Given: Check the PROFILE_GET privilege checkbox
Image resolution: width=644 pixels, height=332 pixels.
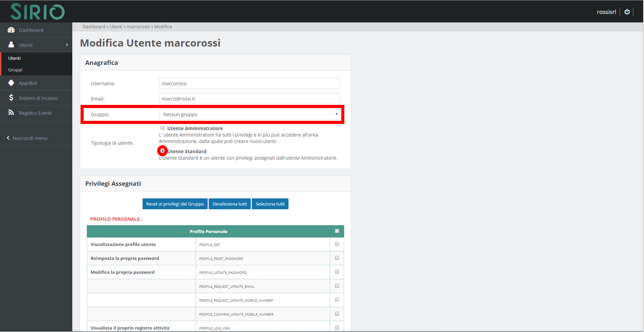Looking at the screenshot, I should coord(337,244).
